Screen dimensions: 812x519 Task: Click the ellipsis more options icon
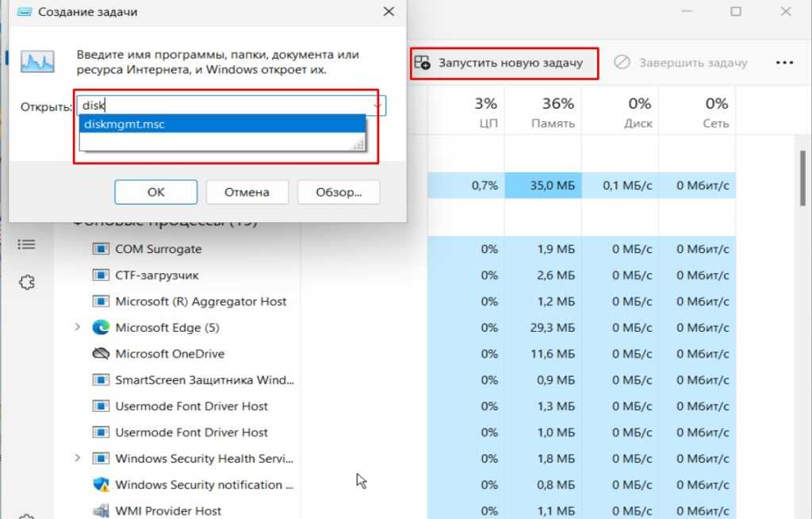click(784, 63)
